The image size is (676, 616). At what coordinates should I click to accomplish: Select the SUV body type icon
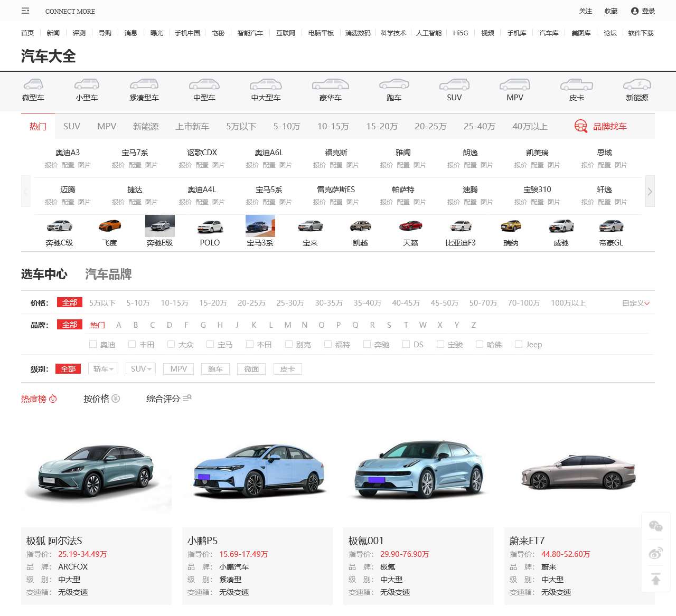(x=454, y=84)
